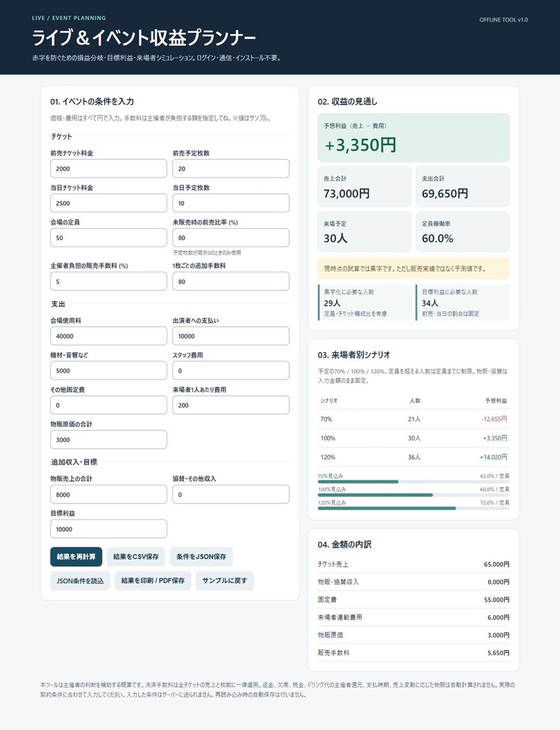Edit the 会場使用料 input

tap(108, 336)
